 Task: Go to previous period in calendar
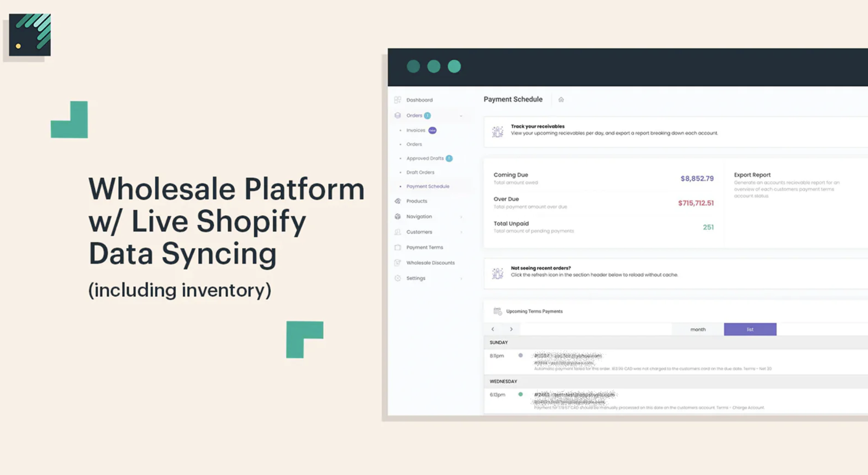point(493,329)
